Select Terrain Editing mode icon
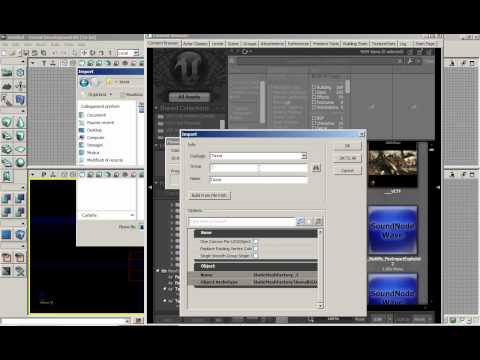This screenshot has width=480, height=360. click(7, 86)
